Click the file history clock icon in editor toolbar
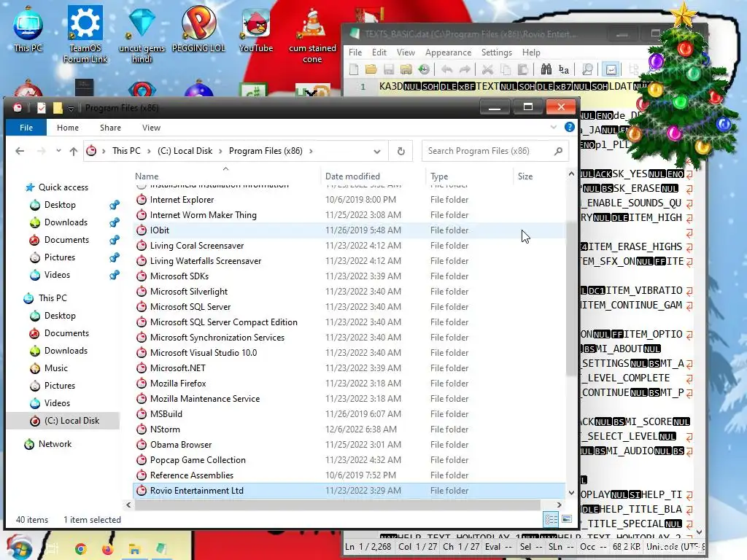 [x=424, y=69]
